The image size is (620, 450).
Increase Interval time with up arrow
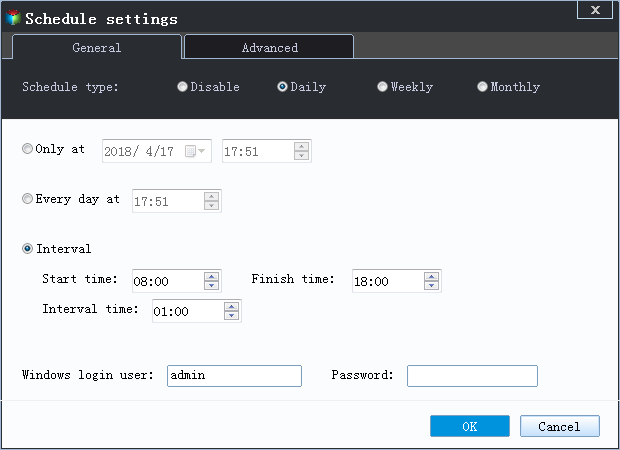click(231, 306)
